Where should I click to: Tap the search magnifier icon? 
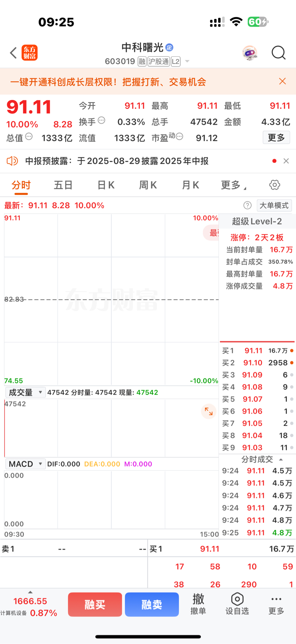coord(278,53)
